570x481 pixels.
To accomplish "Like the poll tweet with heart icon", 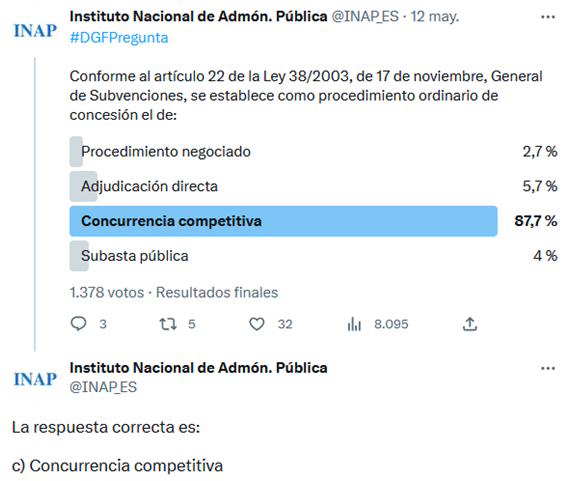I will (257, 324).
